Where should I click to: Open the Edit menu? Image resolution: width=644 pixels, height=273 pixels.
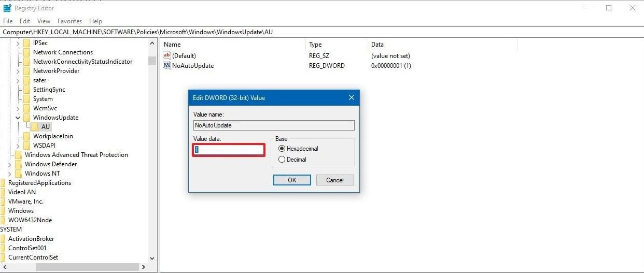coord(25,21)
